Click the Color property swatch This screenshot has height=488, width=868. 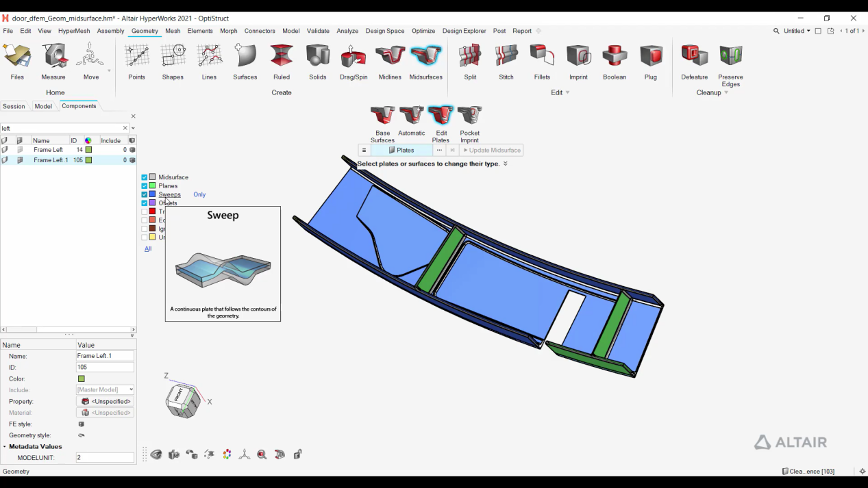82,379
